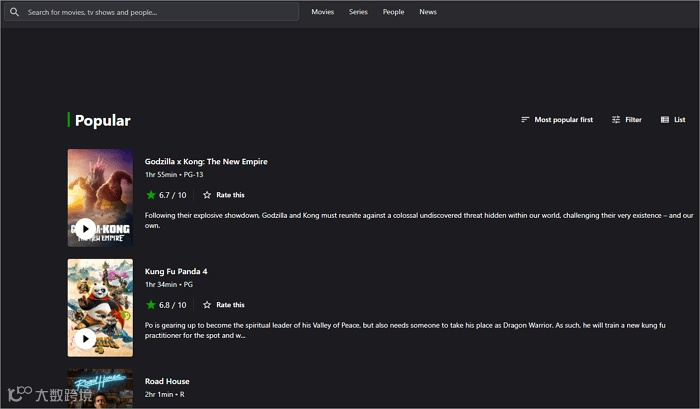Open the Most popular first sort dropdown

(x=557, y=120)
